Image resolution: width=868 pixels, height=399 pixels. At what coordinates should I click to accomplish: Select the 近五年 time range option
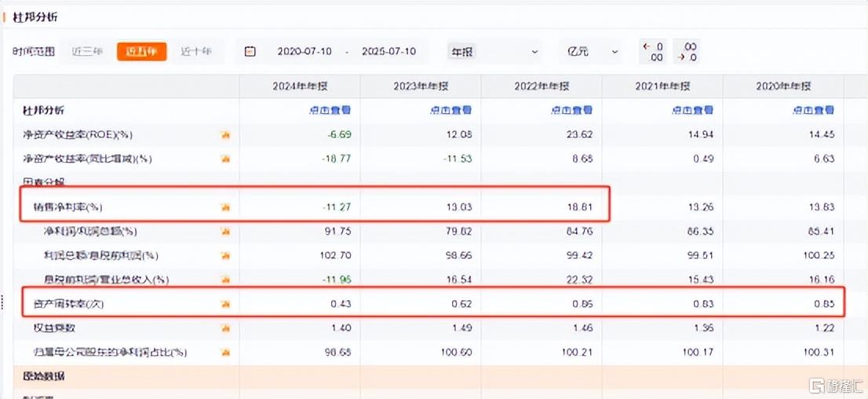coord(142,52)
